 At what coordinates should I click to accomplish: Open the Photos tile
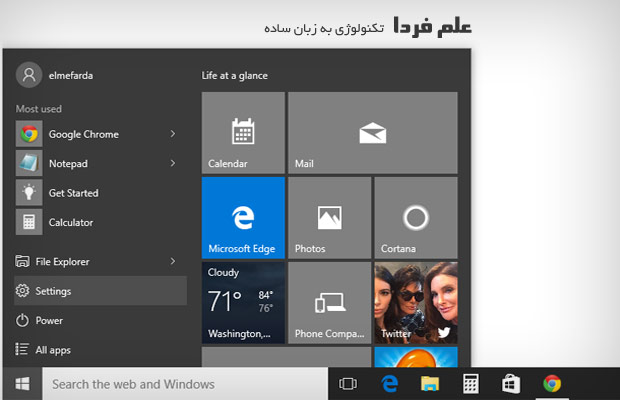click(x=329, y=218)
